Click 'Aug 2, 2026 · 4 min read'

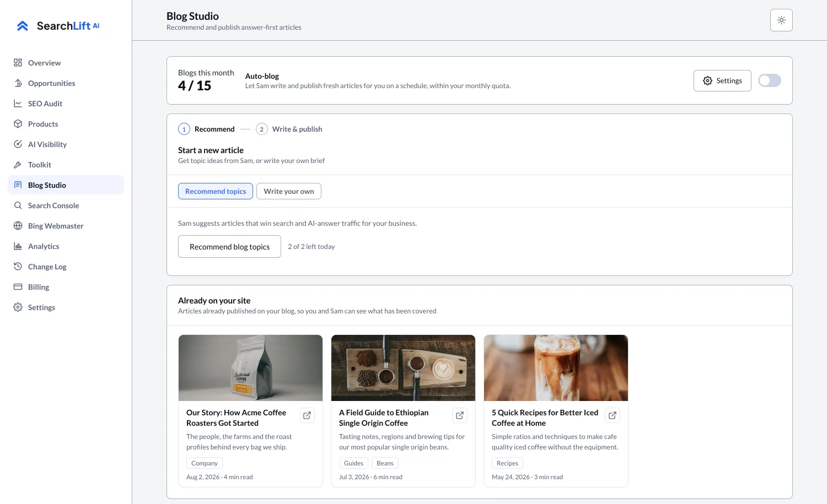(x=219, y=477)
